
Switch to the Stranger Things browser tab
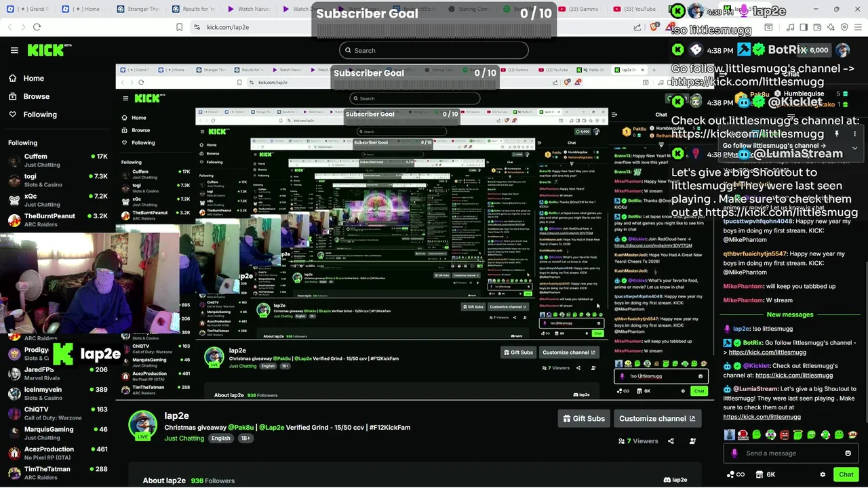click(x=138, y=9)
